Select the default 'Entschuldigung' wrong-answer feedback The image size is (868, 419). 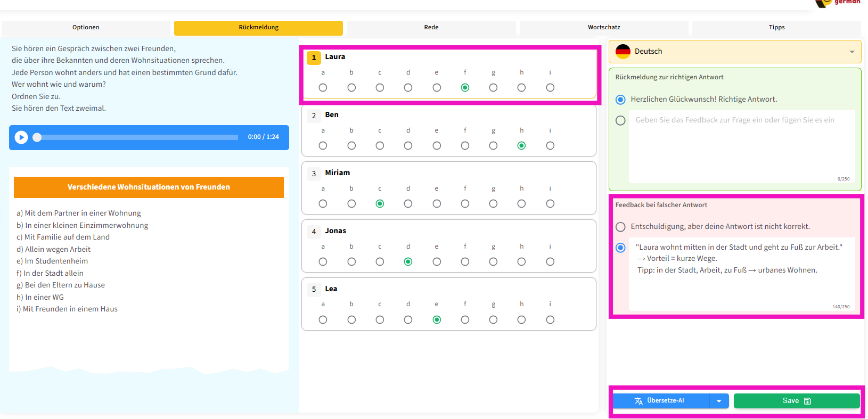(x=620, y=227)
